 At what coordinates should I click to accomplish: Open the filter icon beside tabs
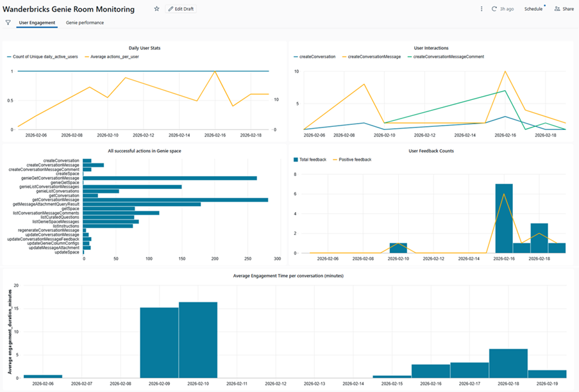[8, 22]
